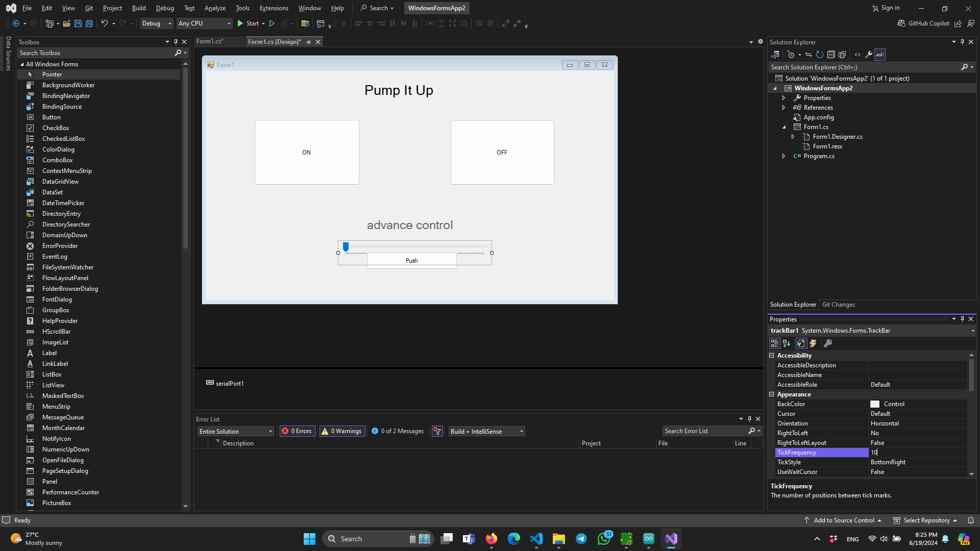Expand the References node
Viewport: 980px width, 551px height.
point(783,108)
